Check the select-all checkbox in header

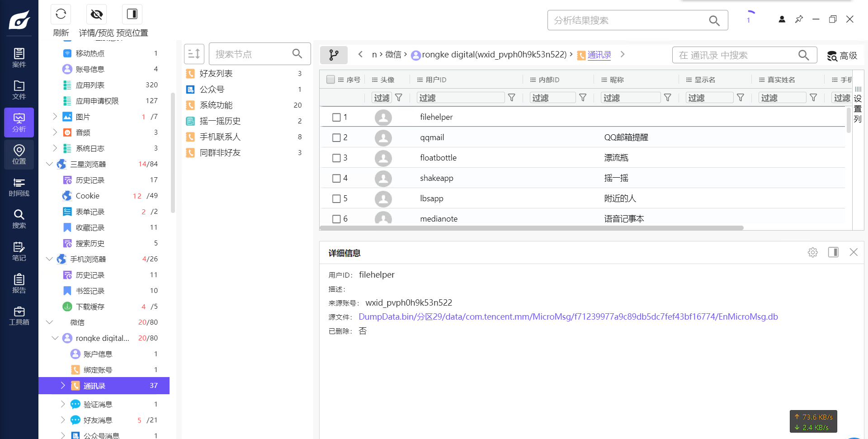click(x=330, y=80)
